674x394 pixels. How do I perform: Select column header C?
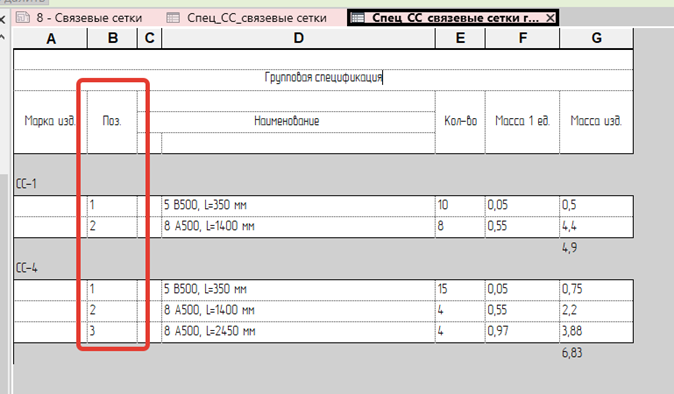[150, 38]
